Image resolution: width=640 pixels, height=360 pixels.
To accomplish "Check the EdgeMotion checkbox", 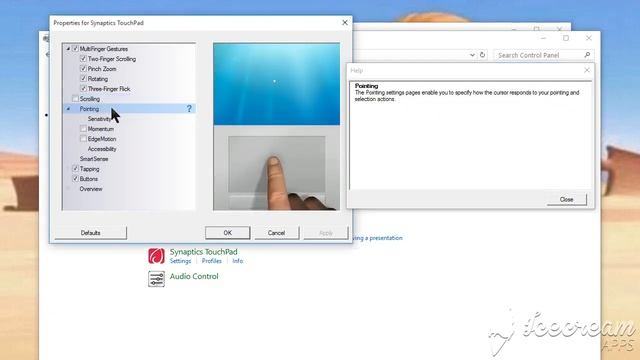I will [83, 139].
